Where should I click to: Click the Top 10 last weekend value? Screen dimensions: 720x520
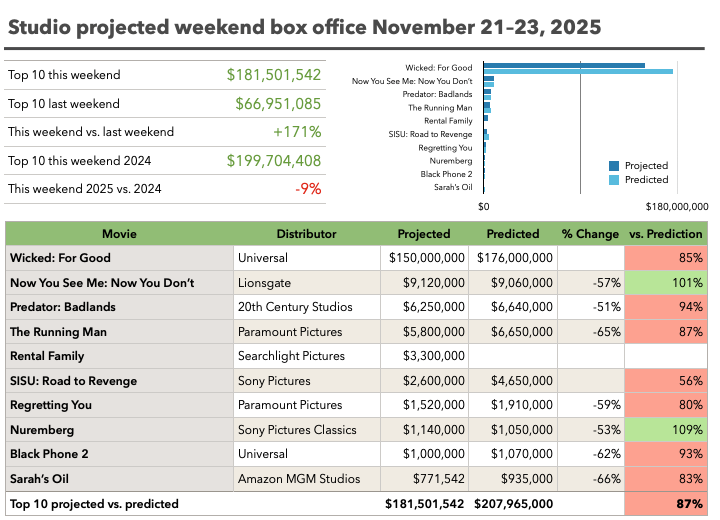278,104
